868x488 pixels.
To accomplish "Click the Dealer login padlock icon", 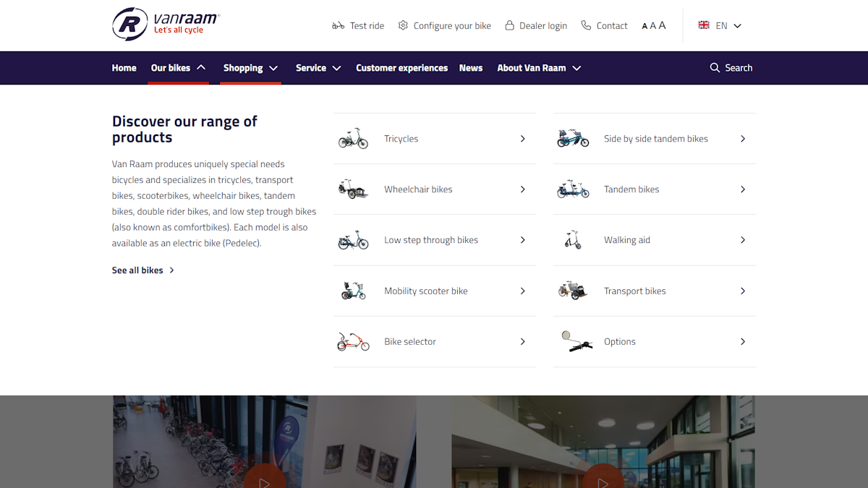I will coord(510,25).
